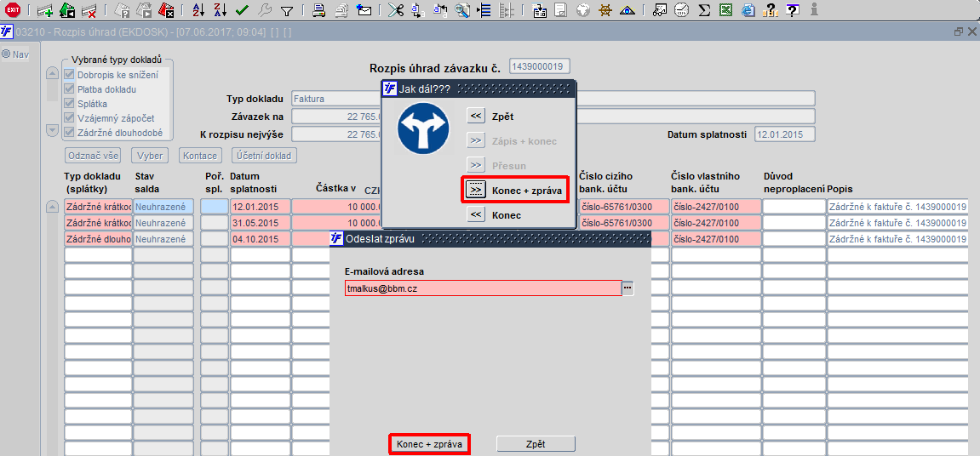Click the e-mail address input field
The height and width of the screenshot is (456, 980).
point(482,288)
